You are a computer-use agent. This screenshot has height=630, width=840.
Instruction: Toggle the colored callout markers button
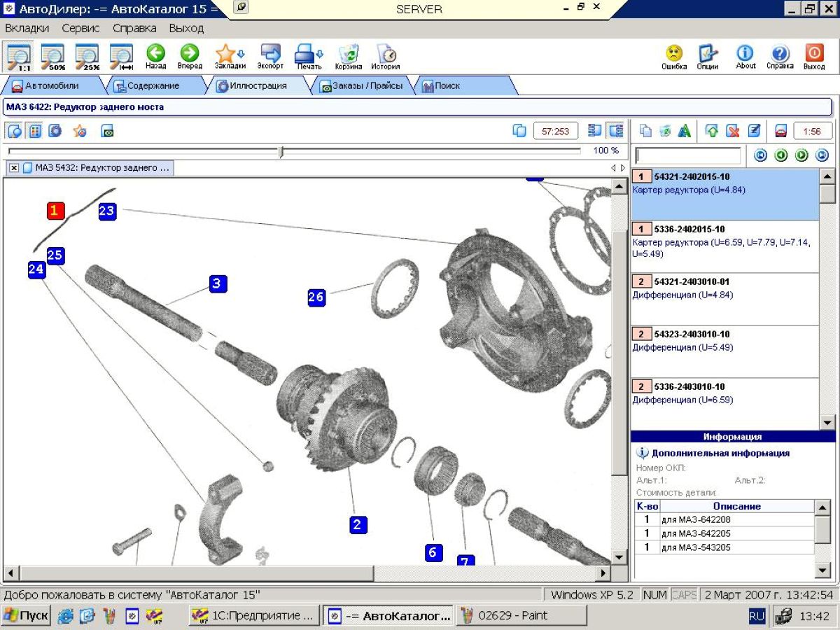tap(34, 131)
